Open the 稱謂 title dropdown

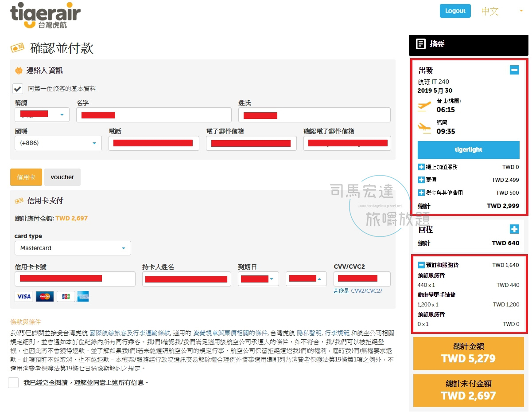pyautogui.click(x=42, y=115)
